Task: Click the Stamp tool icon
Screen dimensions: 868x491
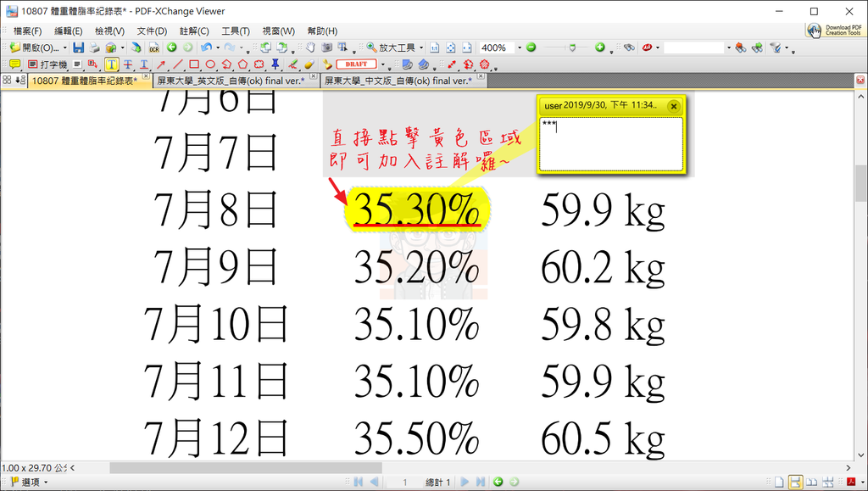Action: pos(327,64)
